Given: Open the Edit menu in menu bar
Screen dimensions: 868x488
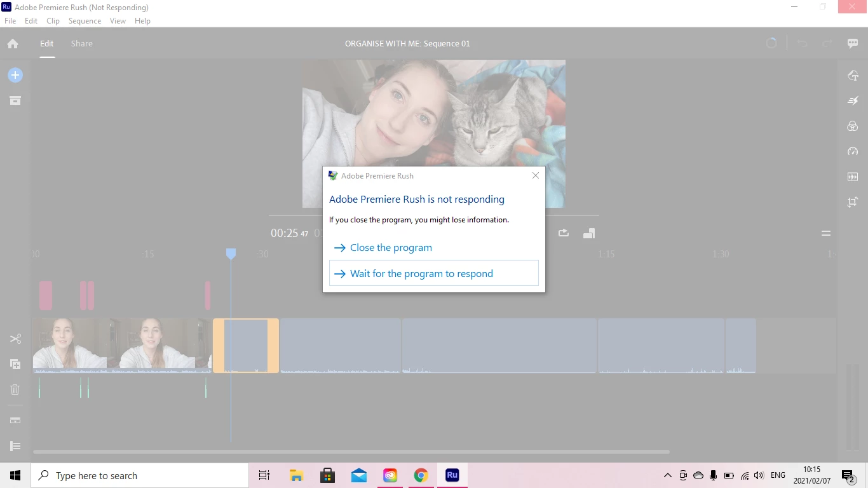Looking at the screenshot, I should click(x=31, y=21).
